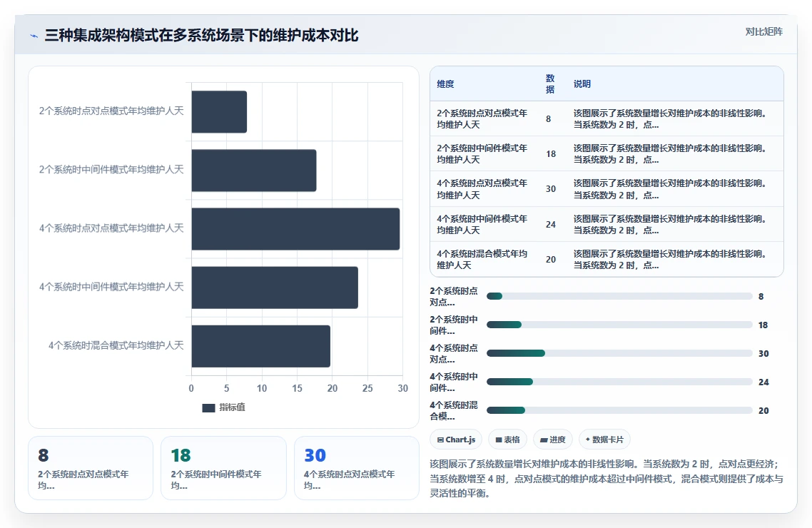Click the progress bar showing value 30
This screenshot has height=528, width=812.
coord(619,353)
